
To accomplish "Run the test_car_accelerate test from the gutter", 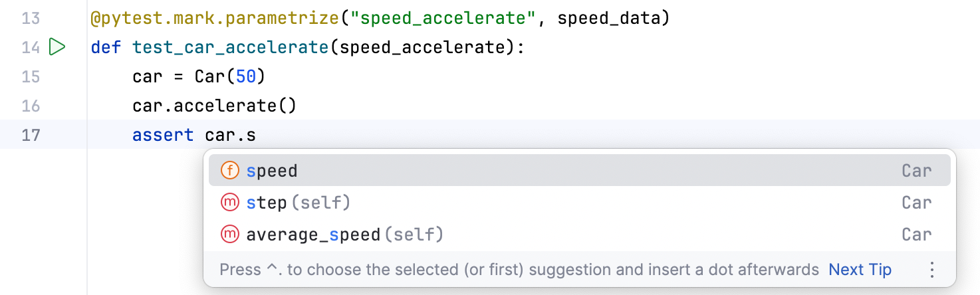I will [x=57, y=48].
